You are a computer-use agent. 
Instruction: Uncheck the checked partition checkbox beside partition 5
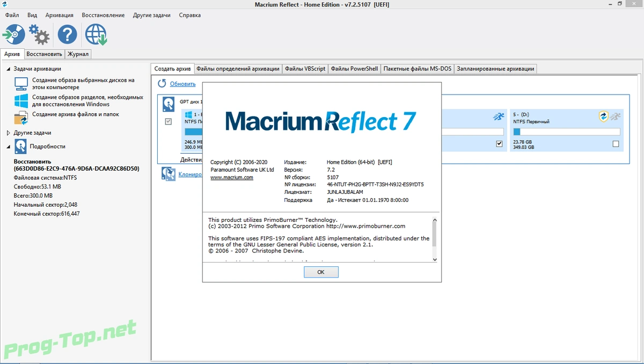500,143
